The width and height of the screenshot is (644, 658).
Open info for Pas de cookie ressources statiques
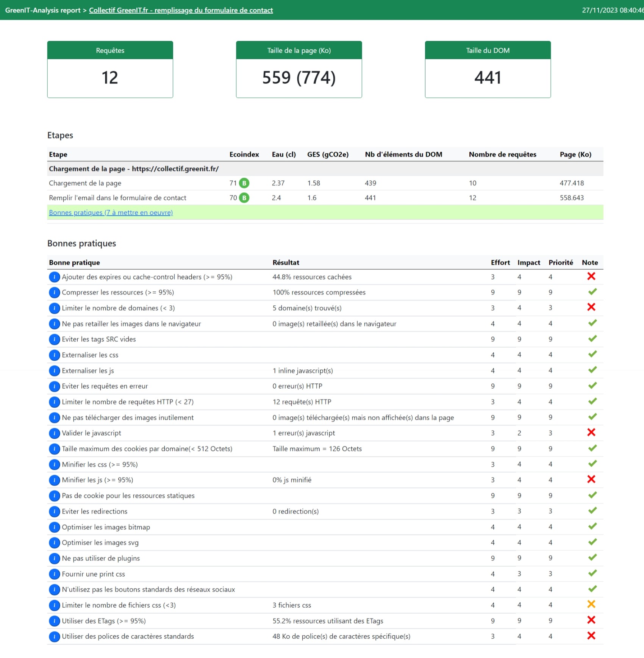coord(54,496)
